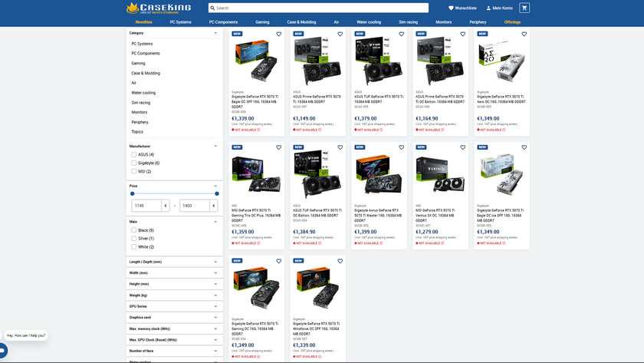The image size is (644, 363).
Task: Open the Gigabyte Aero OC product image
Action: 501,61
